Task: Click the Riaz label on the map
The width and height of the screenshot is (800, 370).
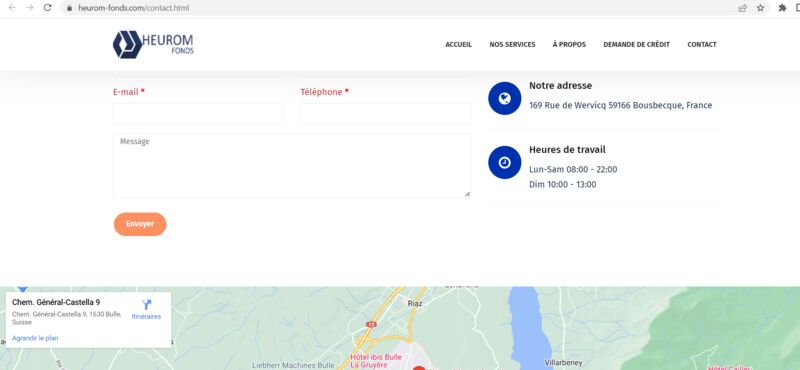Action: [x=415, y=303]
